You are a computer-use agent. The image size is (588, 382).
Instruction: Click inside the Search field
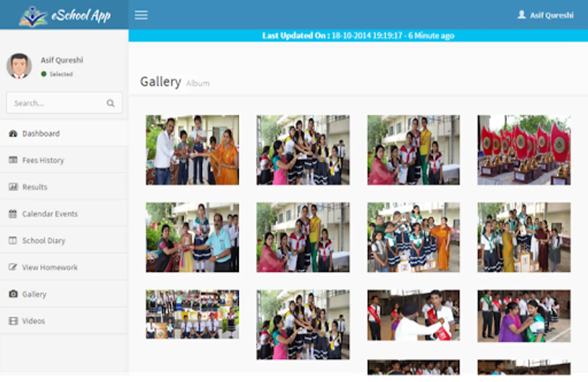click(51, 103)
